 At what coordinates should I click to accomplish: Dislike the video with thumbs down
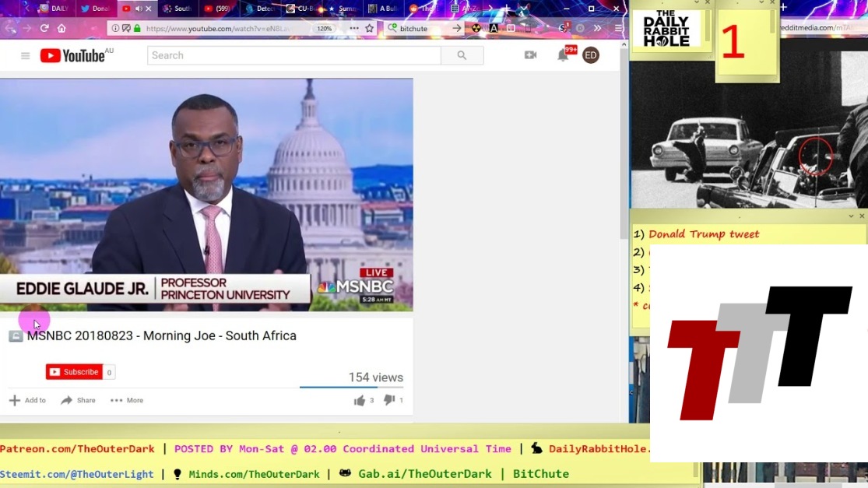[389, 400]
